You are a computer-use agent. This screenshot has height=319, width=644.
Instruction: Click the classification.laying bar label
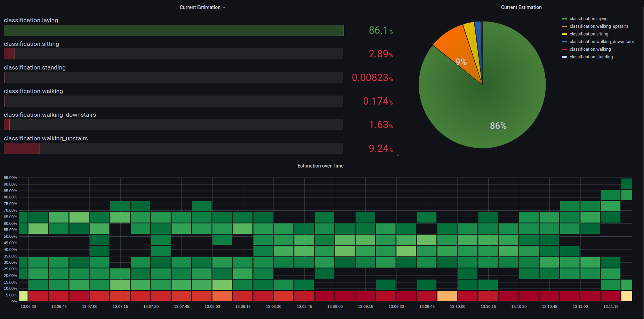tap(31, 20)
